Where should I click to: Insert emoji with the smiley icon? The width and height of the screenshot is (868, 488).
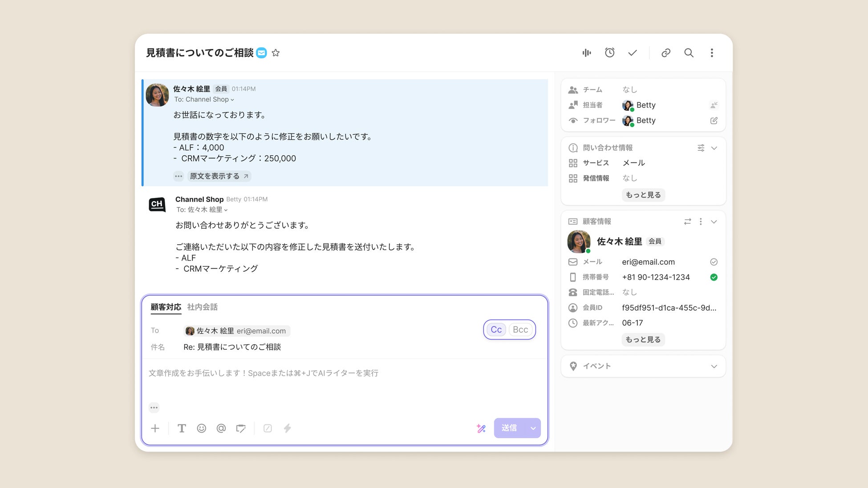coord(201,428)
